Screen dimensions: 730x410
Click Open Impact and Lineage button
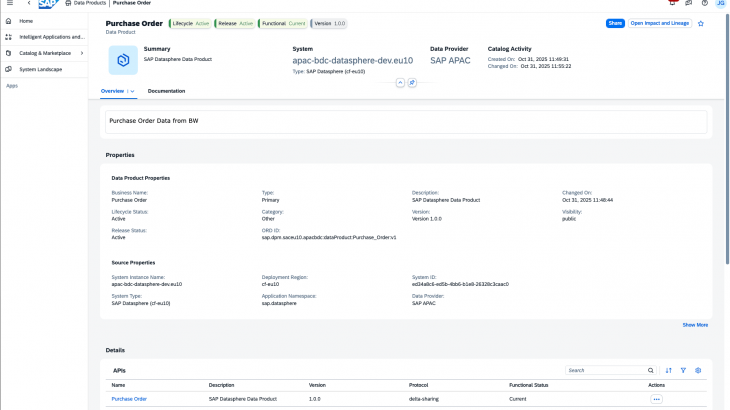point(660,23)
